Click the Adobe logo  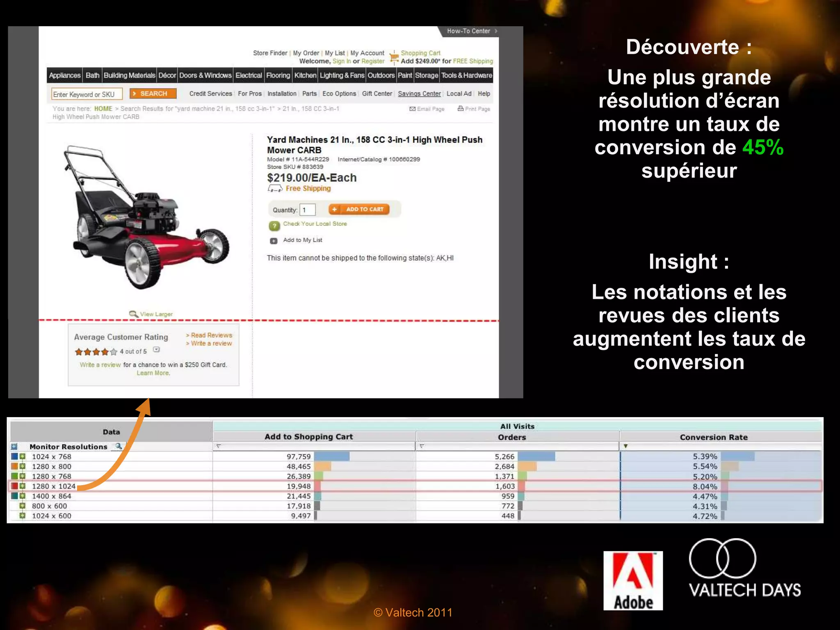(x=633, y=580)
